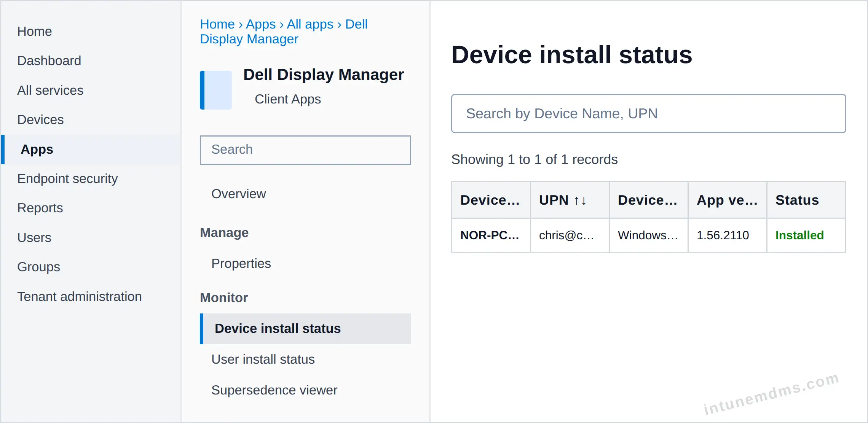The width and height of the screenshot is (868, 423).
Task: Click the Client Apps subtitle text
Action: 288,99
